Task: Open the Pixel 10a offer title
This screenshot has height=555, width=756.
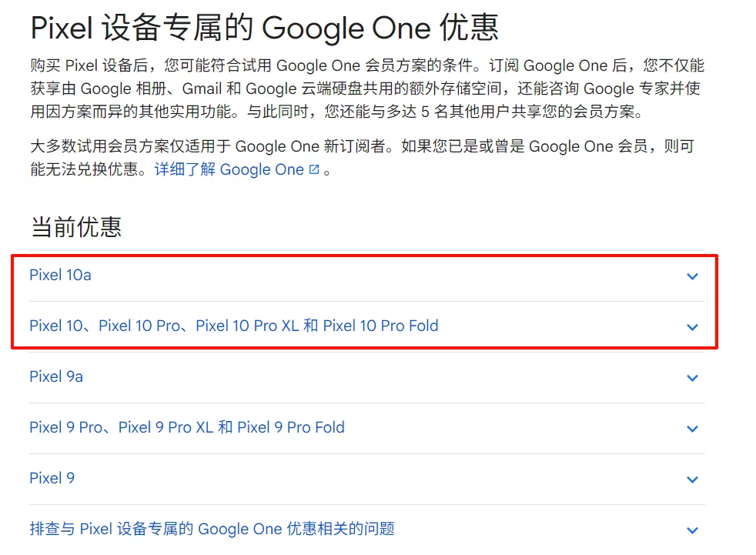Action: click(60, 275)
